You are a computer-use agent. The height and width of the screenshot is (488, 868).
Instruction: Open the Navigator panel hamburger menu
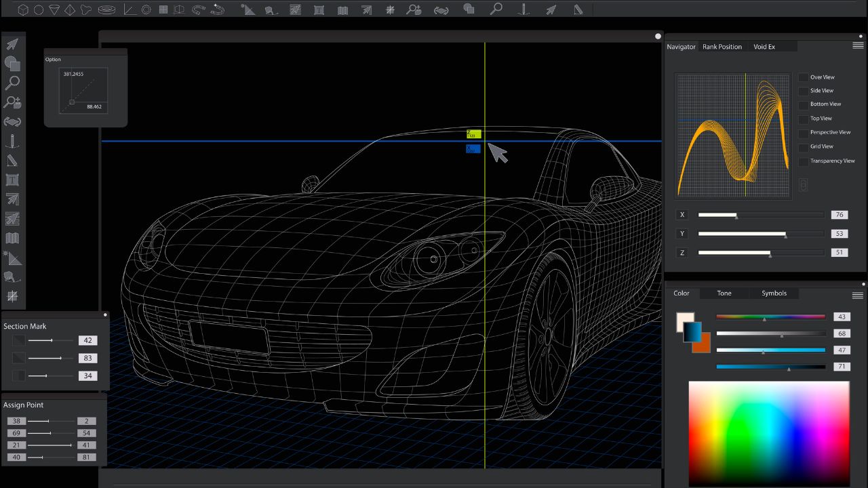tap(858, 46)
